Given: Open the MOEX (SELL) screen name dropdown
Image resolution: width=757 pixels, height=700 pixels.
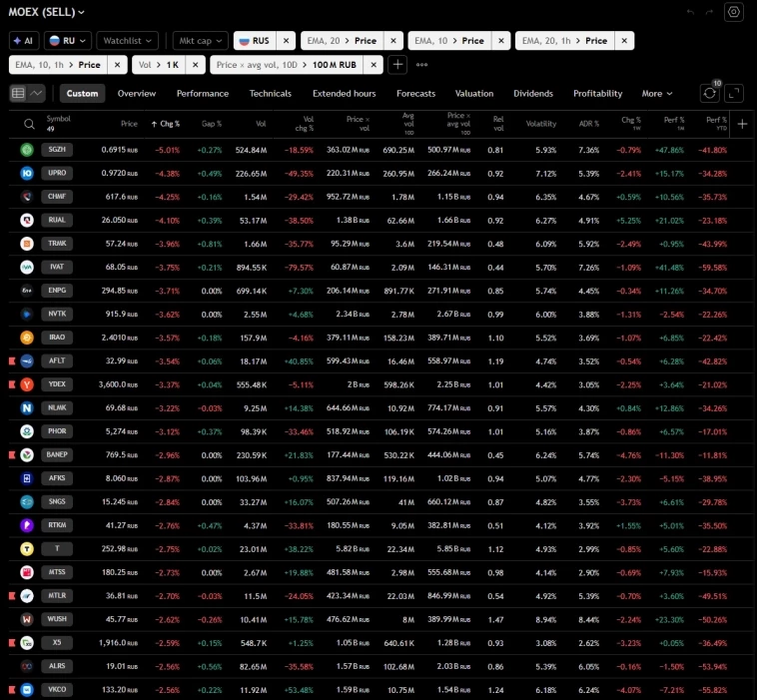Looking at the screenshot, I should pos(46,12).
